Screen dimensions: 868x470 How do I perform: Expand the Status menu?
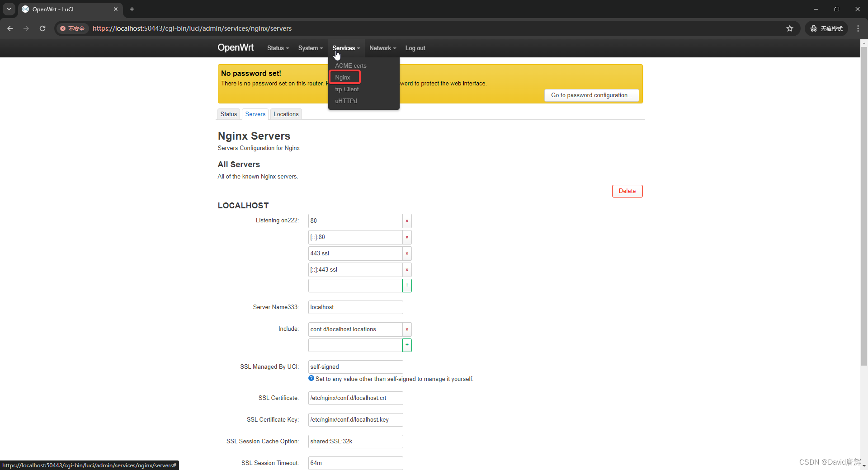pos(278,48)
